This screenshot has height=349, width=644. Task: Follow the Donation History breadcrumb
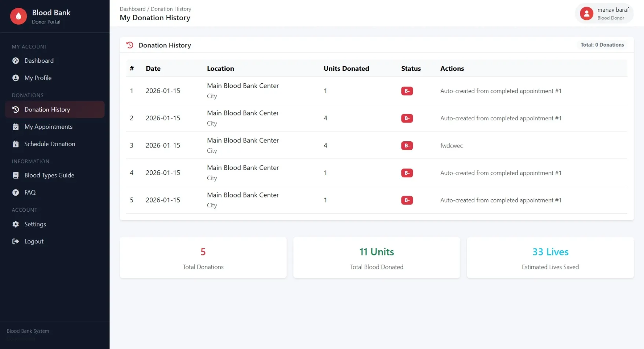(x=171, y=9)
